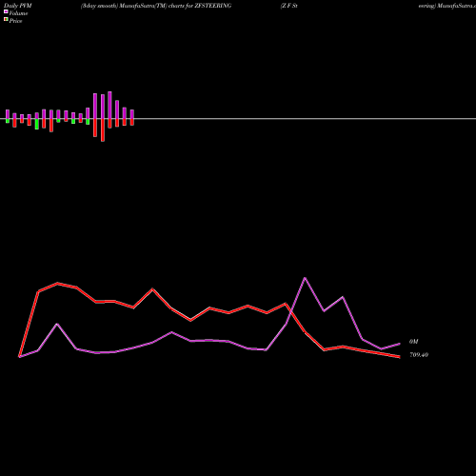Click the '709.40' price value label

(x=419, y=355)
